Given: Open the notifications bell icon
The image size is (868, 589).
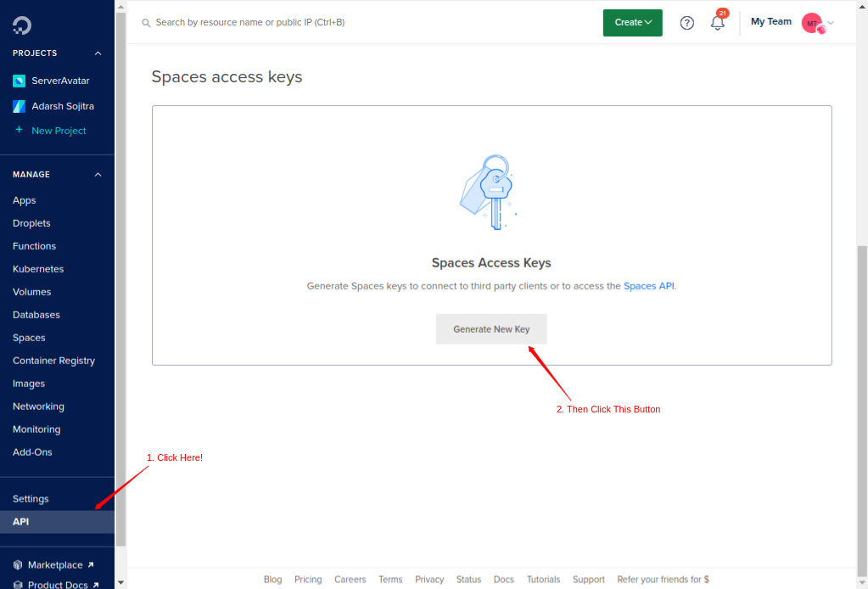Looking at the screenshot, I should 718,23.
